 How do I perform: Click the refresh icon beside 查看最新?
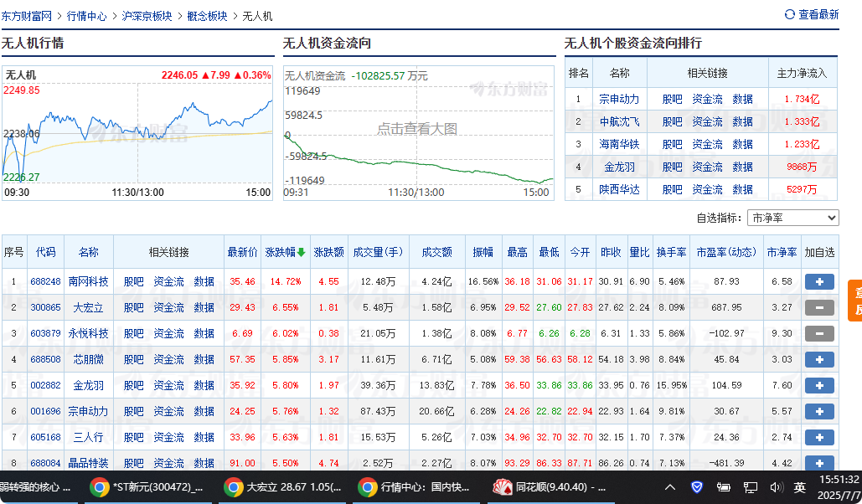789,14
